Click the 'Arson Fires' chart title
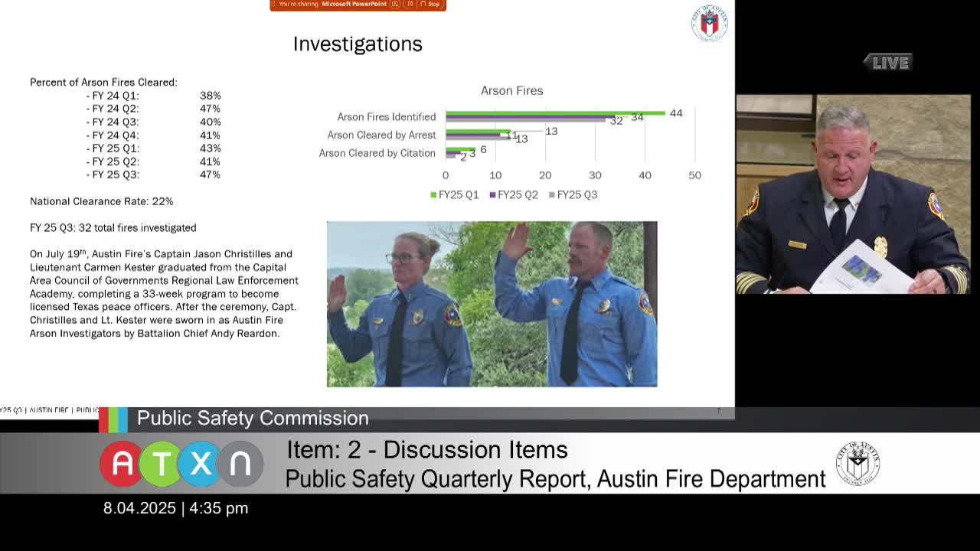Image resolution: width=980 pixels, height=551 pixels. [511, 90]
